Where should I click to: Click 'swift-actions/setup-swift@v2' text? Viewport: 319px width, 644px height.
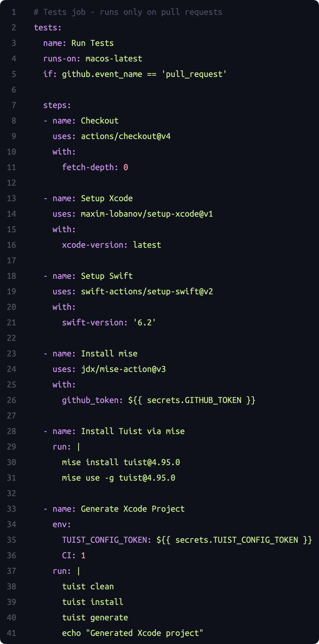pos(147,291)
